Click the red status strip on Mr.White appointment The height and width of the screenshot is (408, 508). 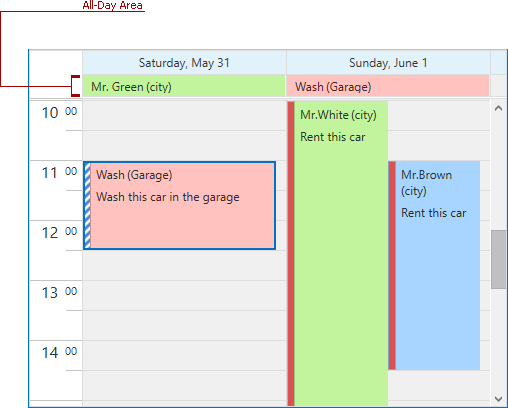point(291,253)
